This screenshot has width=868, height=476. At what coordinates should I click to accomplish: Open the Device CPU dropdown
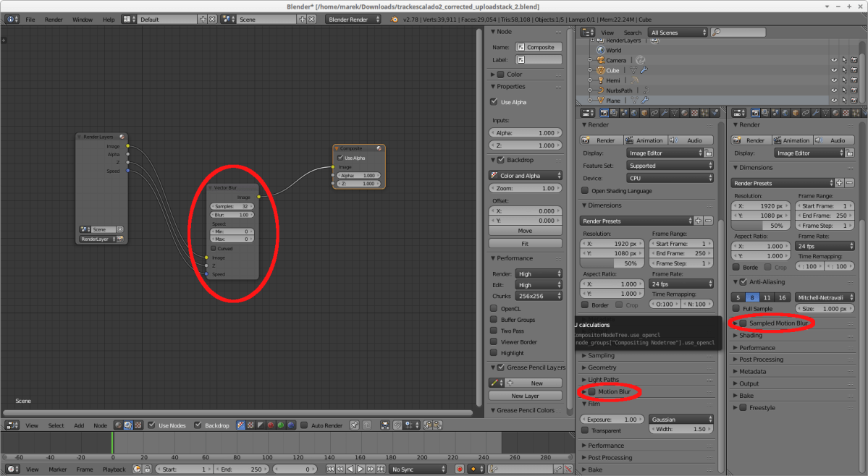670,178
